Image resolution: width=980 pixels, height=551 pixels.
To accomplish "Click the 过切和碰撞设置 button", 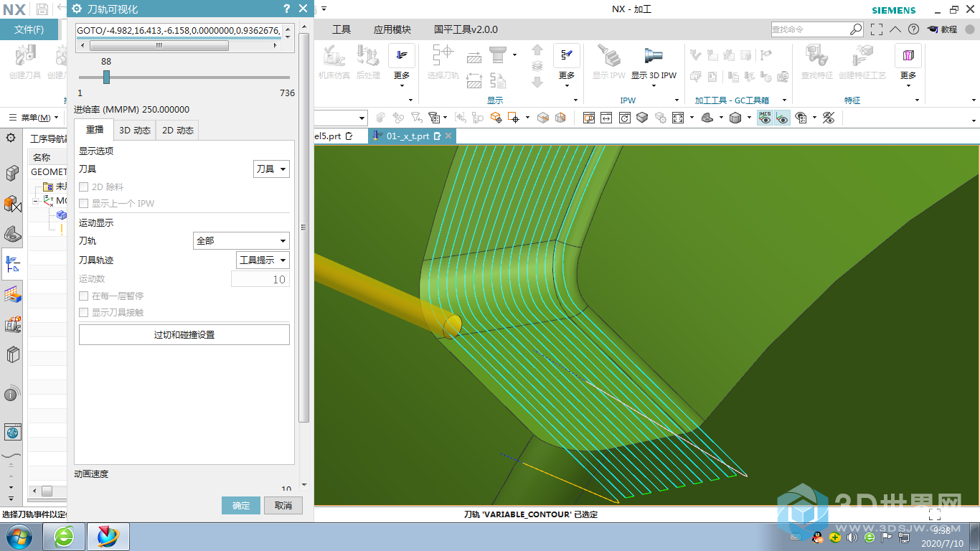I will (x=184, y=334).
